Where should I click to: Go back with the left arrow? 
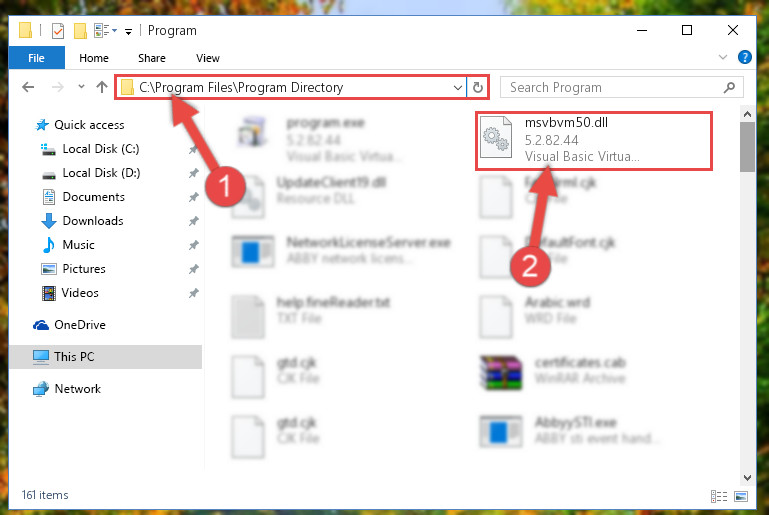point(28,87)
